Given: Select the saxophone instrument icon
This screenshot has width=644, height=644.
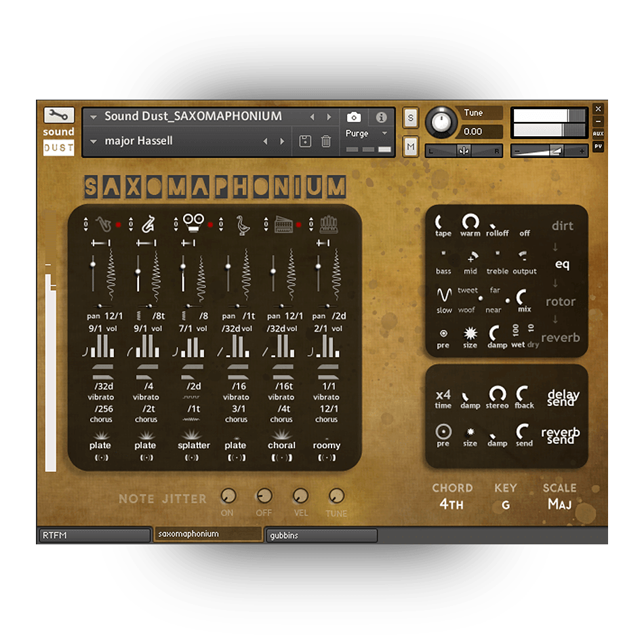Looking at the screenshot, I should (104, 224).
